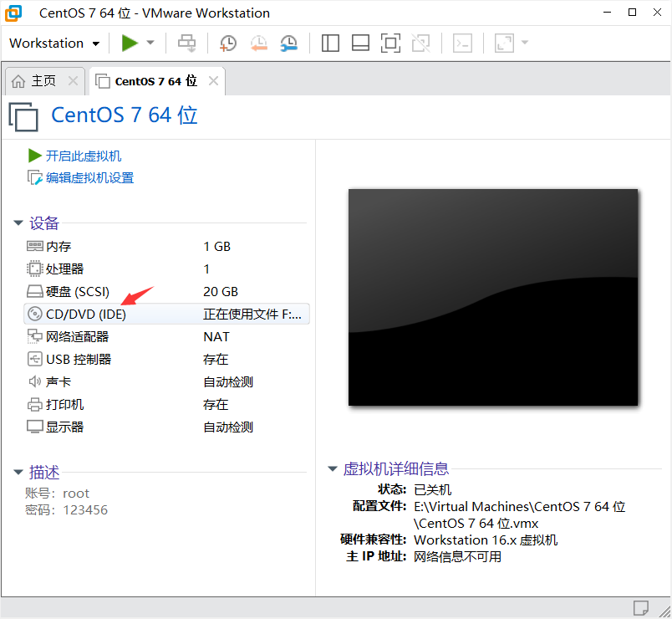Click the disc icon next to CD/DVD

(x=35, y=314)
